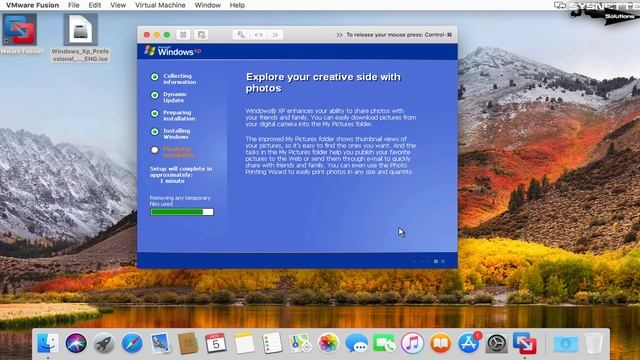Open the Edit menu
This screenshot has height=360, width=640.
[x=95, y=5]
